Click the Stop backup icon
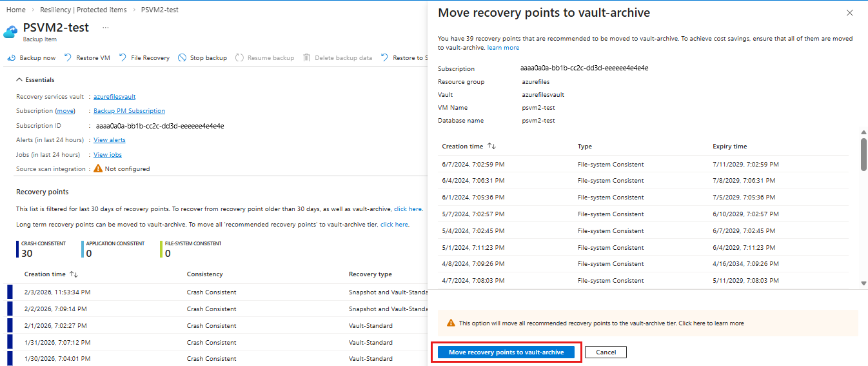The height and width of the screenshot is (366, 868). point(182,57)
